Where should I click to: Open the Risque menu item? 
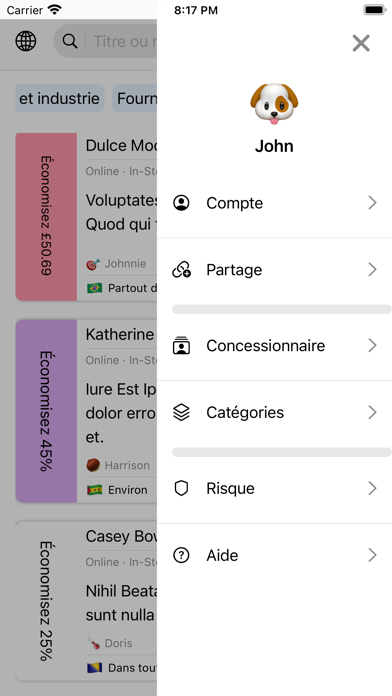(274, 488)
